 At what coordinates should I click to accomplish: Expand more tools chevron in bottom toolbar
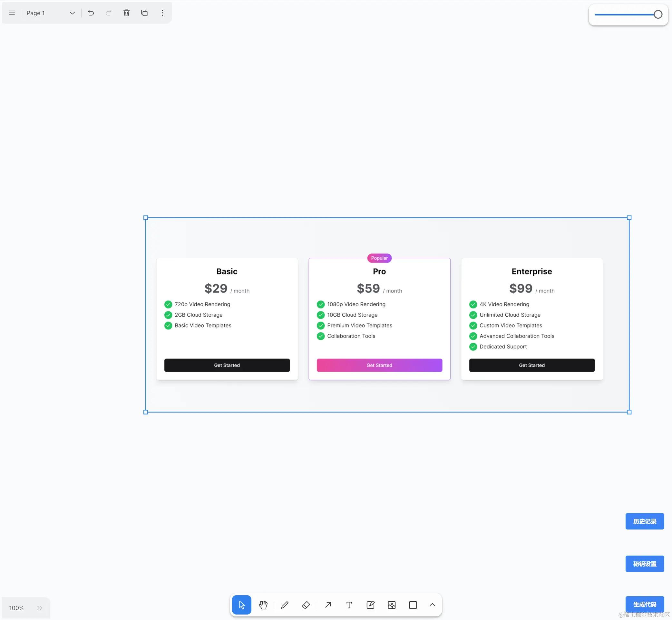432,605
